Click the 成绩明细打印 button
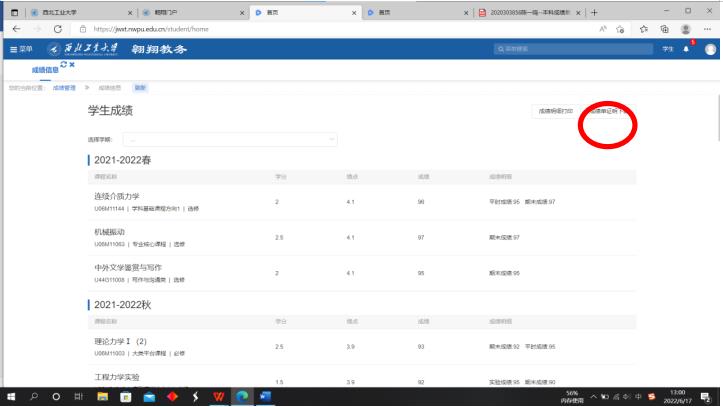Viewport: 723px width, 407px height. click(x=555, y=111)
